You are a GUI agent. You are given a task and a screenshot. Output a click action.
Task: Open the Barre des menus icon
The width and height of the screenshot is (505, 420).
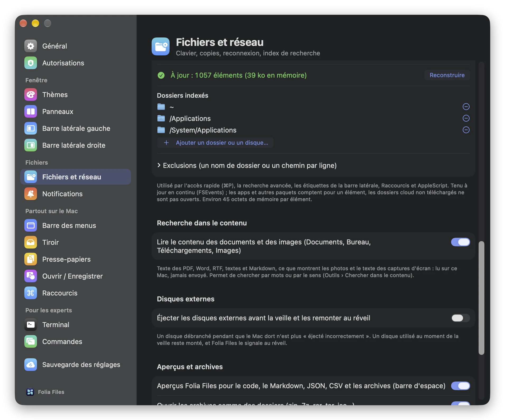point(31,226)
